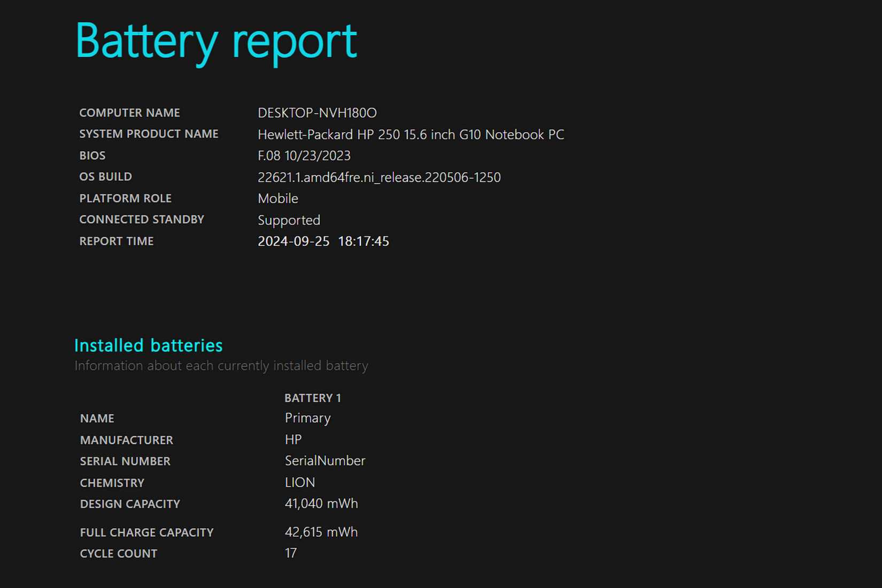Select the HP manufacturer value
Image resolution: width=882 pixels, height=588 pixels.
pyautogui.click(x=293, y=439)
